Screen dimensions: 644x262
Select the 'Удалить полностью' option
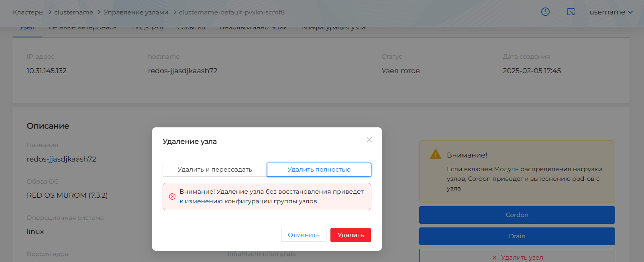point(319,170)
